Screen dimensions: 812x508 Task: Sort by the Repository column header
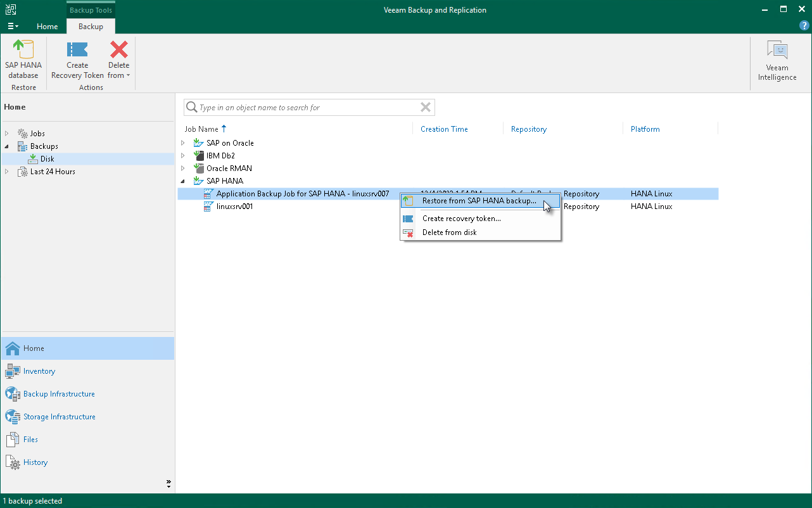529,129
